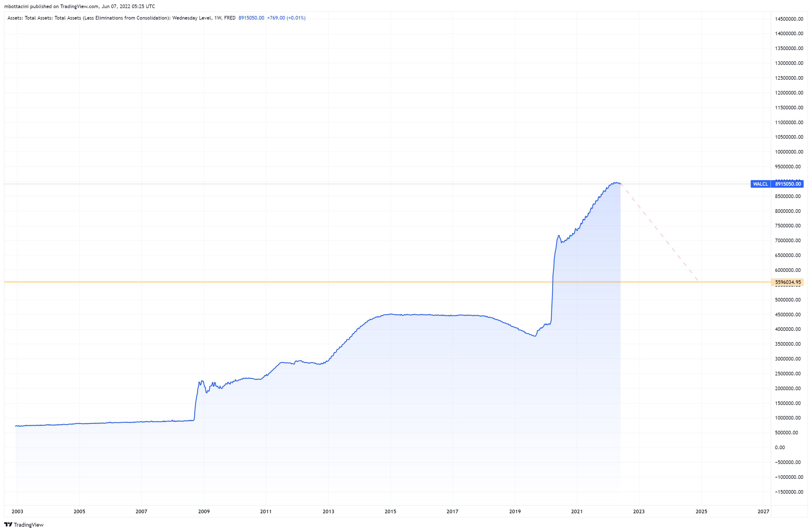Click the orange 5596034.95 price level label
The image size is (812, 532).
tap(787, 282)
